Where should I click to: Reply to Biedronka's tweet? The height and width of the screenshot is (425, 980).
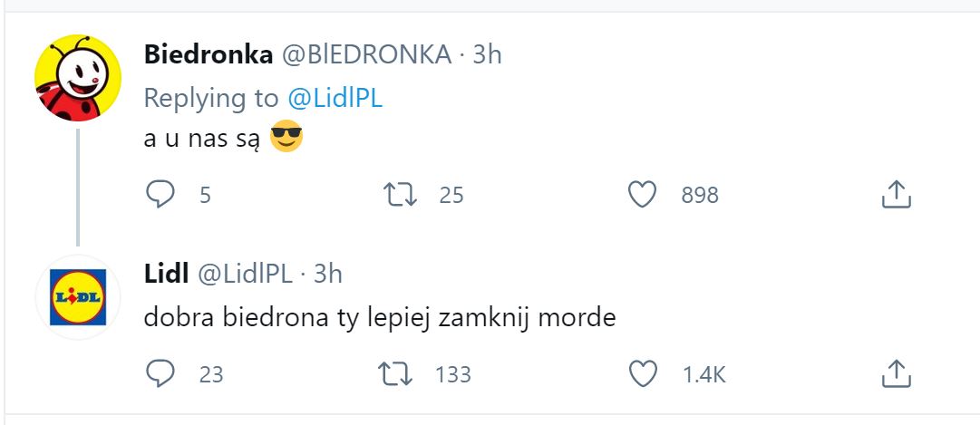[x=160, y=194]
